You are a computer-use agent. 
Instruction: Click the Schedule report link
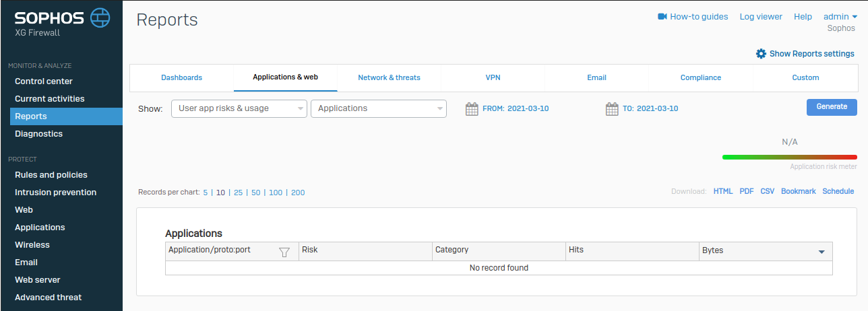pyautogui.click(x=838, y=191)
